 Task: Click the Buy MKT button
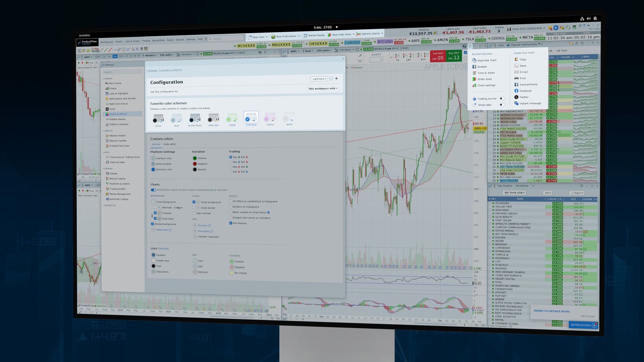[454, 56]
